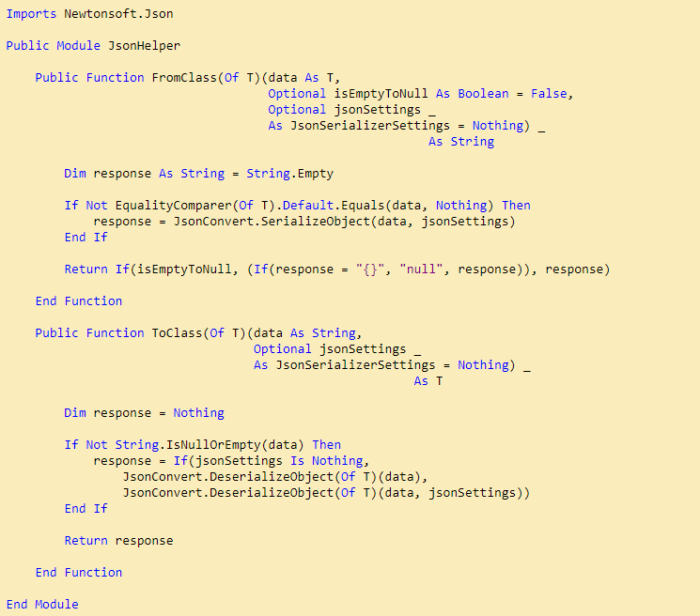Viewport: 700px width, 616px height.
Task: Click the last 'End Function' line
Action: (79, 573)
